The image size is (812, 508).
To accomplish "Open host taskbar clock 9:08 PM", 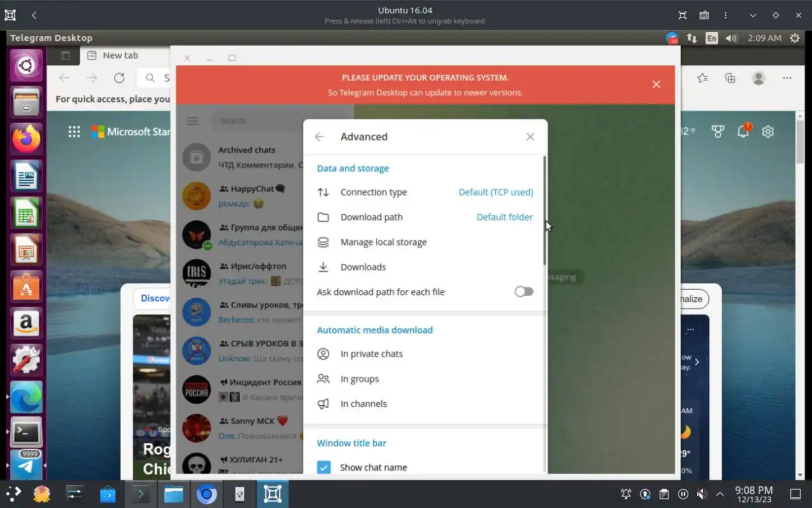I will coord(754,494).
